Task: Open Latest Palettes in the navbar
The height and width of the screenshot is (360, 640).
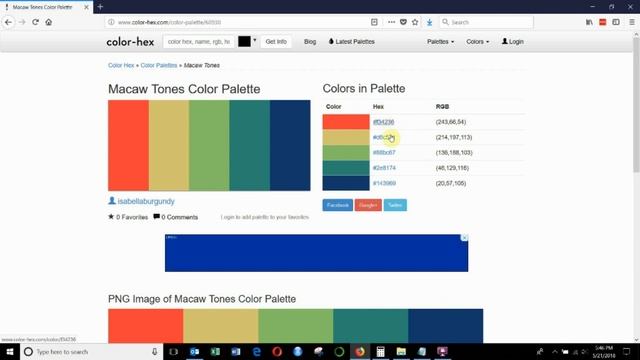Action: (351, 42)
